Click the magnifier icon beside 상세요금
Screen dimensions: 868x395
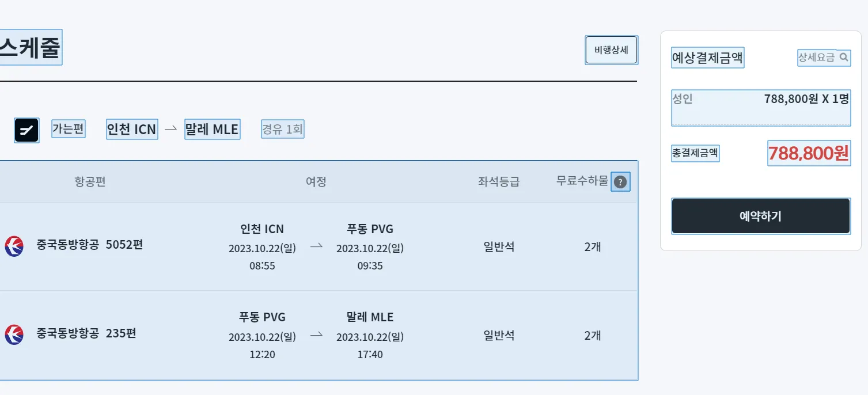pos(844,57)
